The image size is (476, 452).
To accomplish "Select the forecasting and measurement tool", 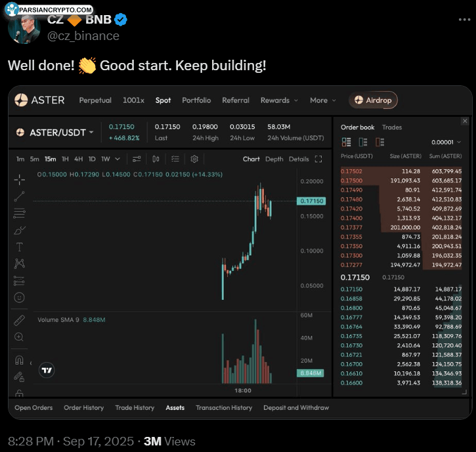I will 20,281.
